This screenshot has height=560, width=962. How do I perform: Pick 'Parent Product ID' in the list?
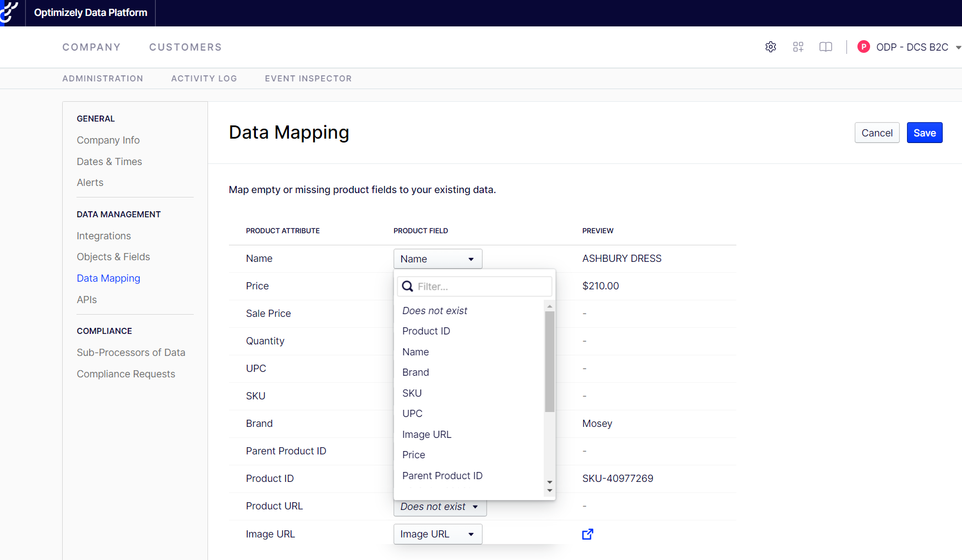pyautogui.click(x=442, y=476)
